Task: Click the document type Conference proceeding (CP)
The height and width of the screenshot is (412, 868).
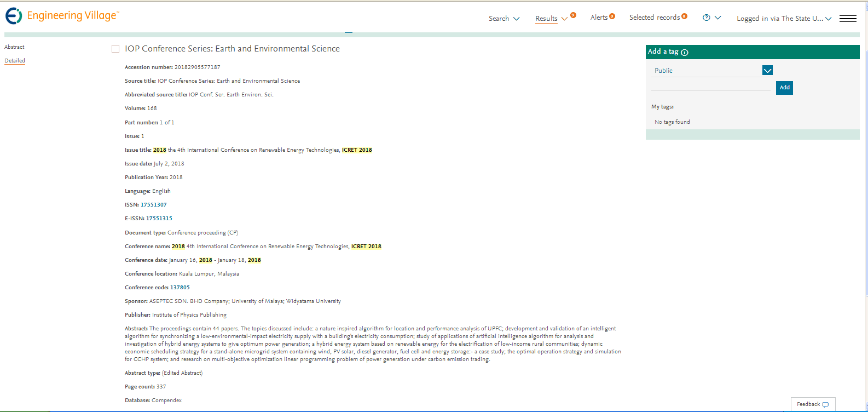Action: tap(202, 233)
